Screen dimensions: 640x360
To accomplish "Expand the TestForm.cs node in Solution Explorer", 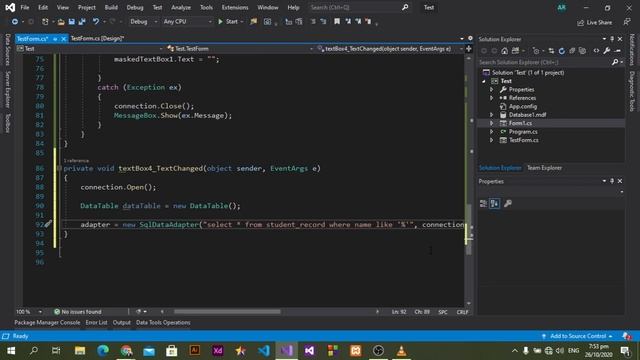I will coord(491,140).
